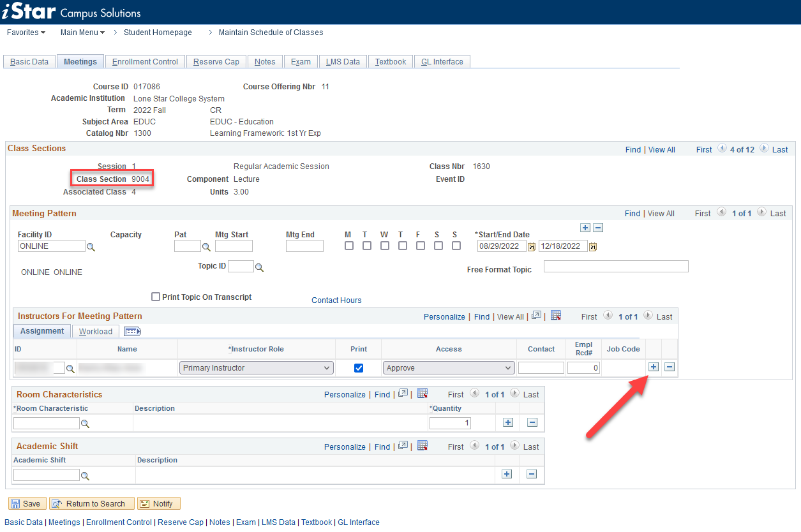The height and width of the screenshot is (532, 801).
Task: Enable Print Topic On Transcript
Action: 156,297
